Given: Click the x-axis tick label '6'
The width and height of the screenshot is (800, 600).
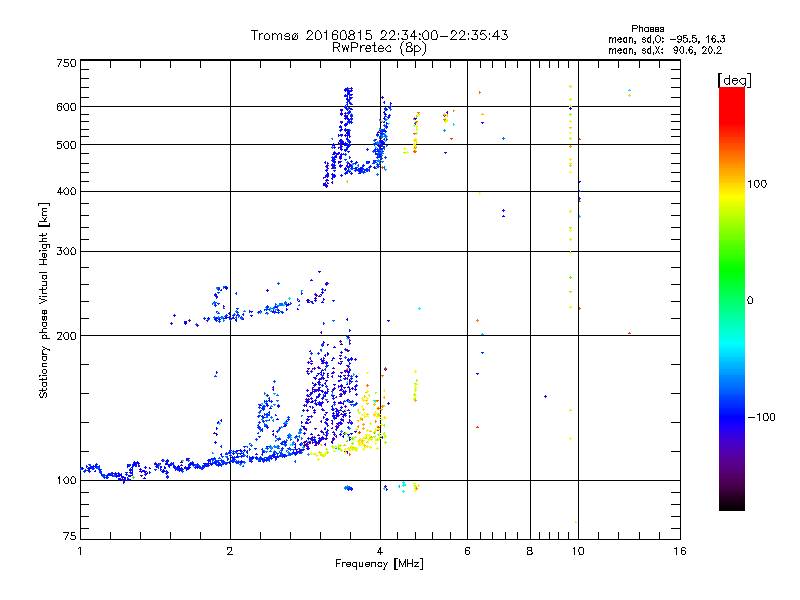Looking at the screenshot, I should coord(467,551).
